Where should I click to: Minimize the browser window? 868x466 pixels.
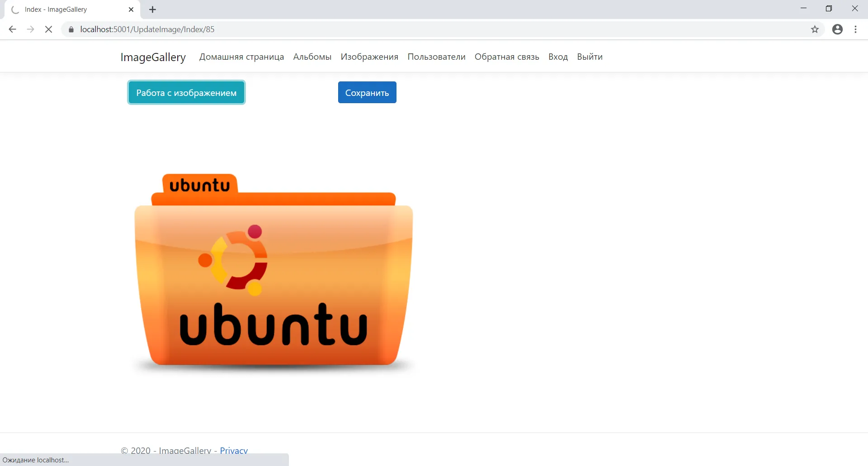(803, 9)
